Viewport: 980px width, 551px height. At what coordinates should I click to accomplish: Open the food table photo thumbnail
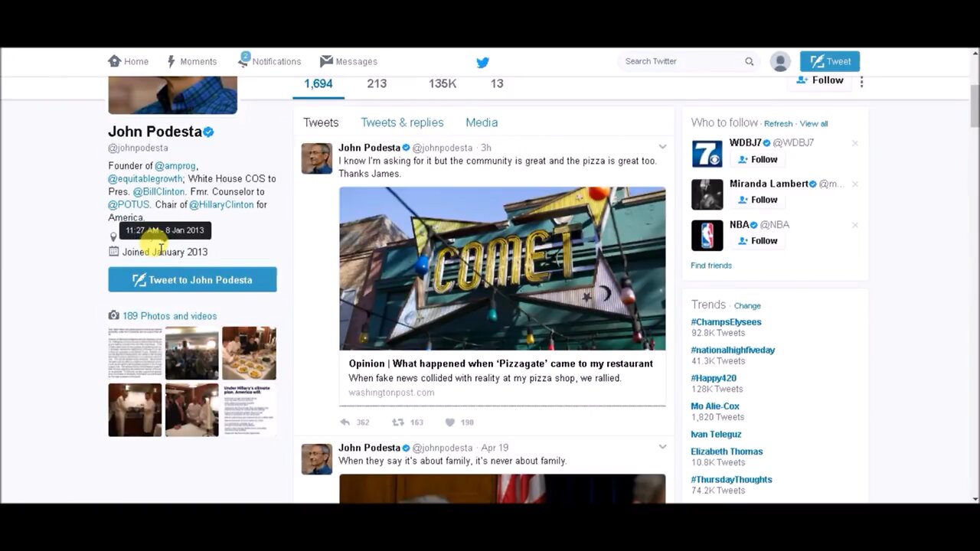coord(249,353)
